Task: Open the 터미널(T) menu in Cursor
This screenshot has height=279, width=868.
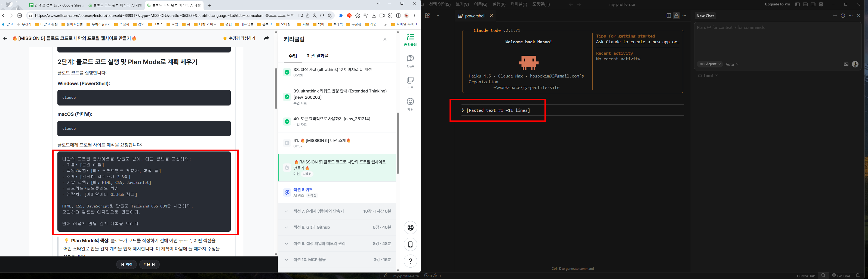Action: point(519,4)
